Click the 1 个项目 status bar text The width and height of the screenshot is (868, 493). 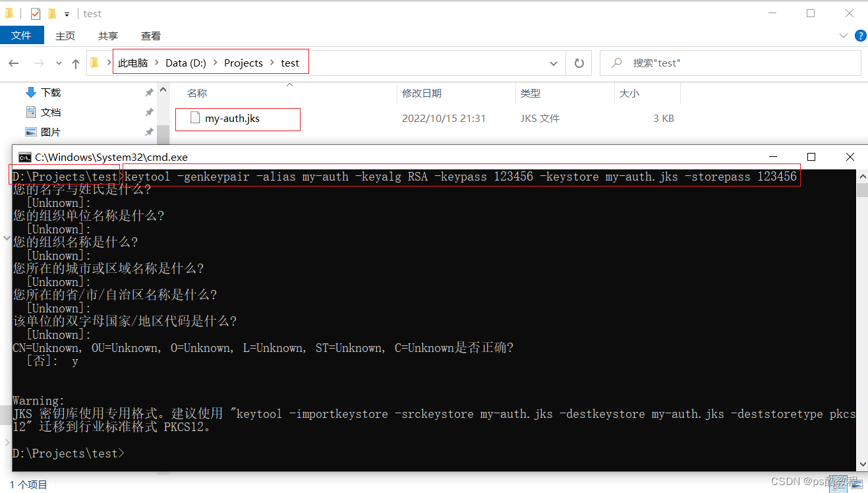[x=28, y=484]
